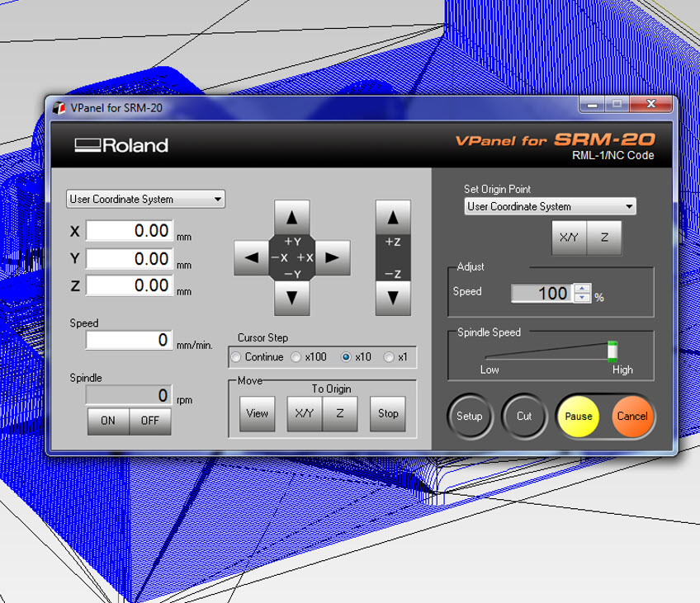700x603 pixels.
Task: Click the Roland logo
Action: point(121,145)
